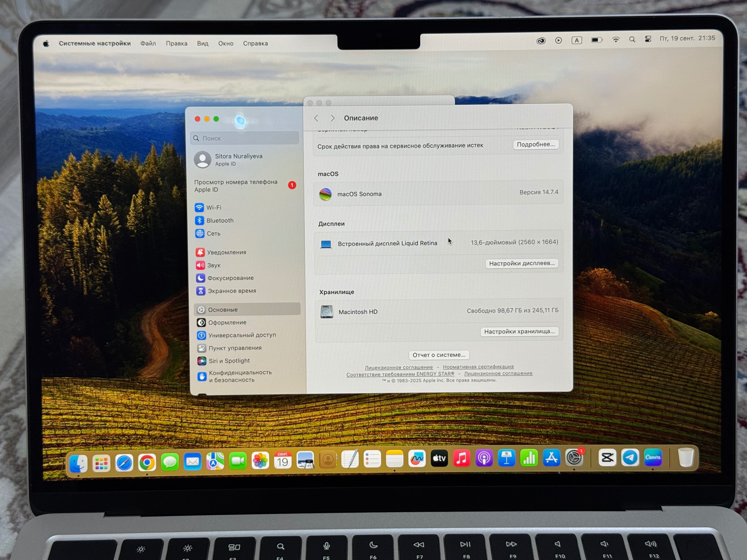Open the Файл menu
The image size is (747, 560).
click(148, 43)
